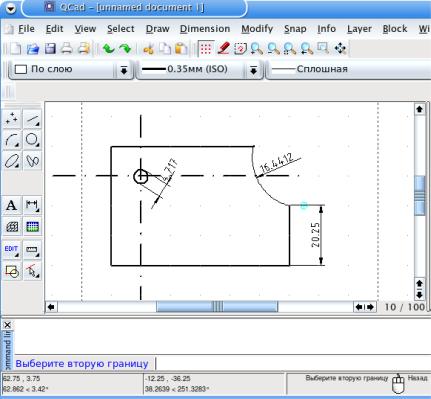The width and height of the screenshot is (431, 399).
Task: Click vertical scrollbar bottom down arrow
Action: (x=419, y=295)
